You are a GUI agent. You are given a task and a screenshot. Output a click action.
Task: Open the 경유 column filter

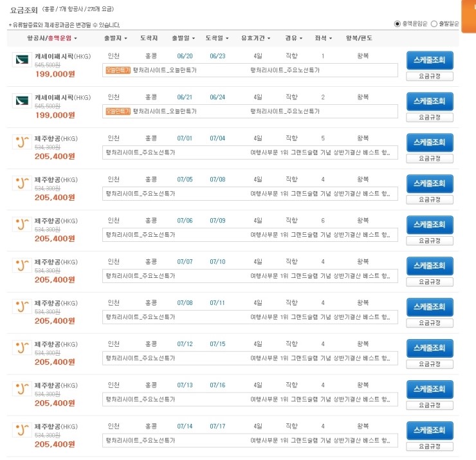[x=292, y=39]
